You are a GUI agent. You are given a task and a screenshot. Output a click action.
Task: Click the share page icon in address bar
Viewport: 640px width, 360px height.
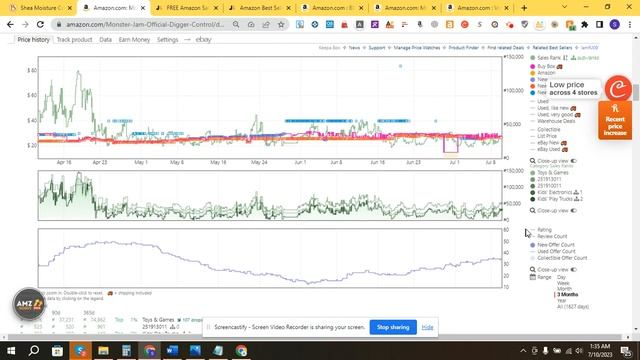pyautogui.click(x=266, y=24)
